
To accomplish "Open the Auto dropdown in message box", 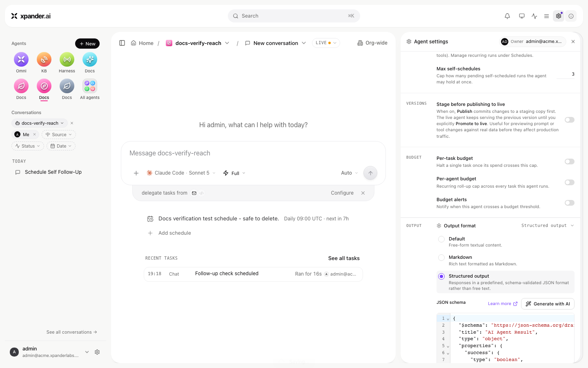I will coord(350,173).
